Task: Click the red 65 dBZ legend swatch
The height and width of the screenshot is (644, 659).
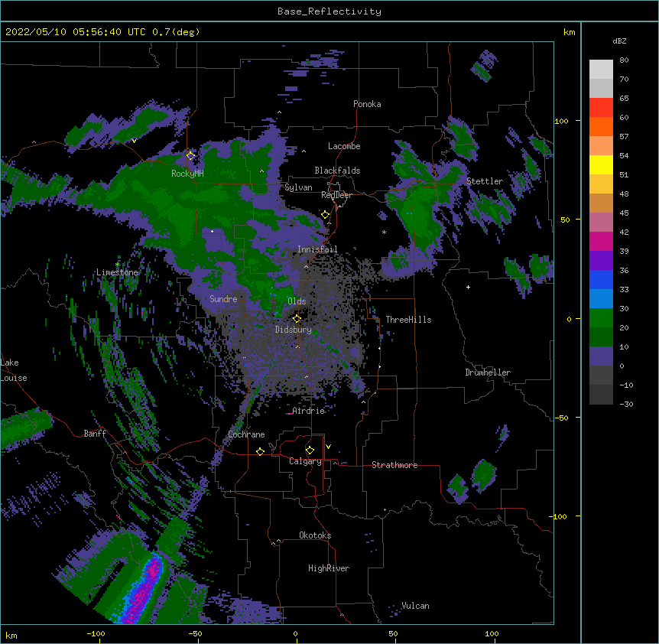Action: [x=601, y=108]
